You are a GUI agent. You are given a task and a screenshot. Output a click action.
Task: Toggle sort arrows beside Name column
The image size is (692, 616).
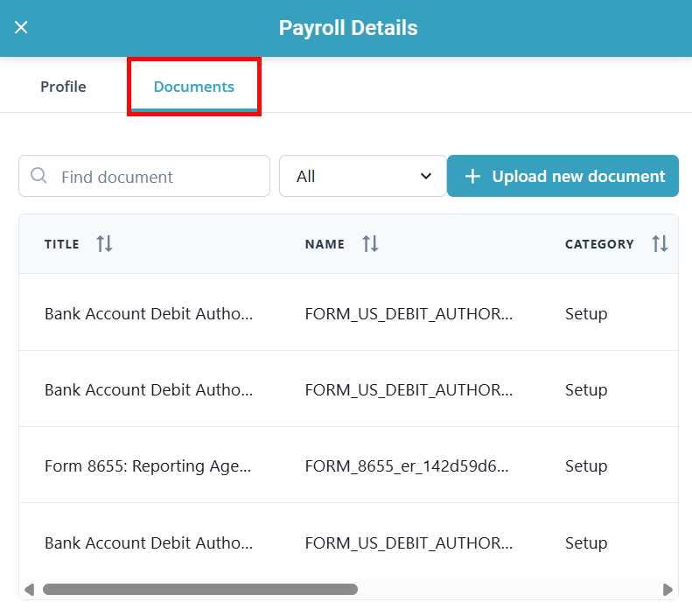pyautogui.click(x=370, y=244)
